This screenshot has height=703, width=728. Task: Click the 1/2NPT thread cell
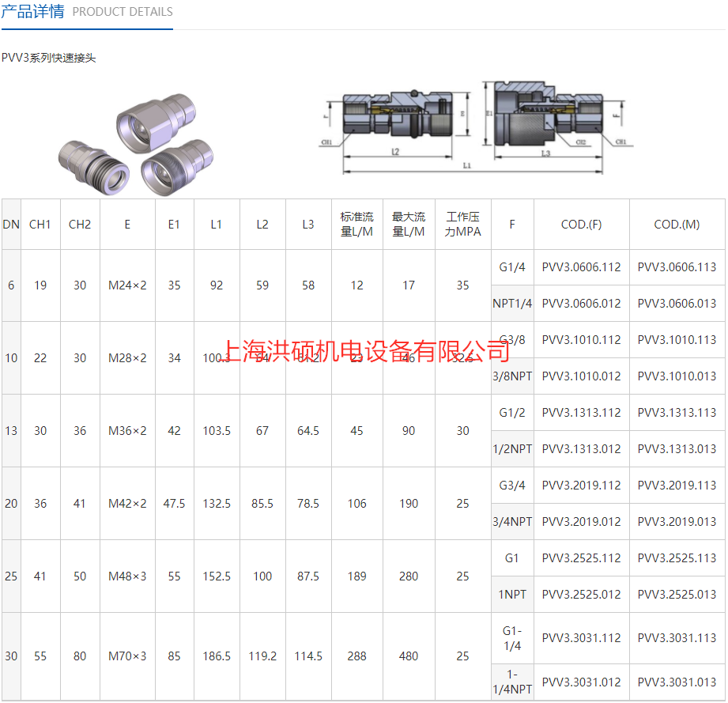pyautogui.click(x=512, y=448)
